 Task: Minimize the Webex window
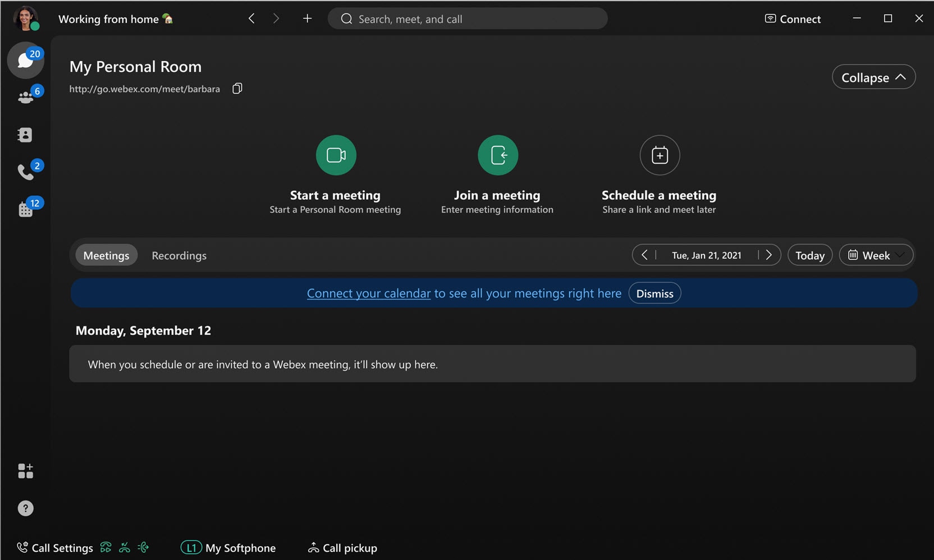point(857,19)
